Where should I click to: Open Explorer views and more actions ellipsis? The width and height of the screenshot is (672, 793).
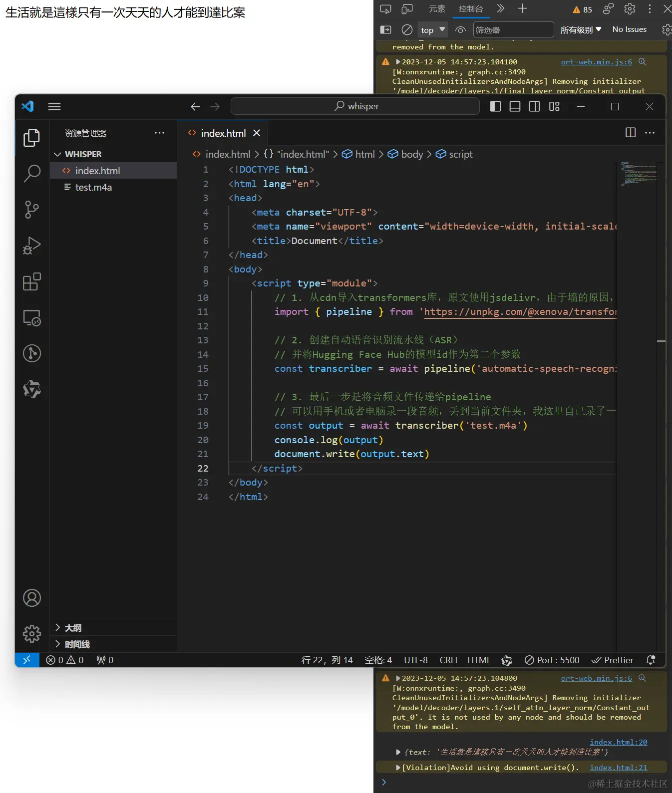coord(159,133)
